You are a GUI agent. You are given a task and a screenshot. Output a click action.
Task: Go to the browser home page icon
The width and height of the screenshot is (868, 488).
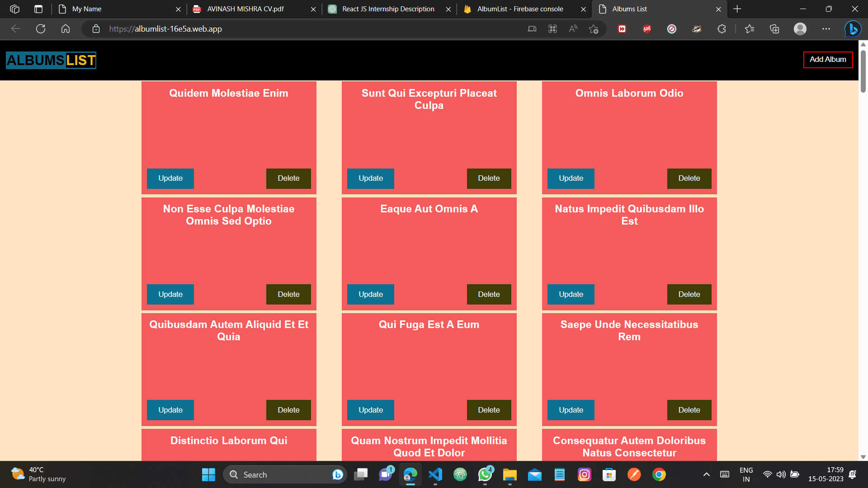66,29
